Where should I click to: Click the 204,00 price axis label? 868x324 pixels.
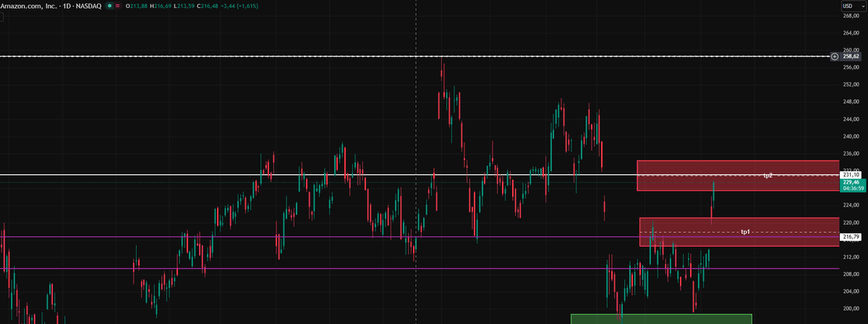[x=851, y=291]
